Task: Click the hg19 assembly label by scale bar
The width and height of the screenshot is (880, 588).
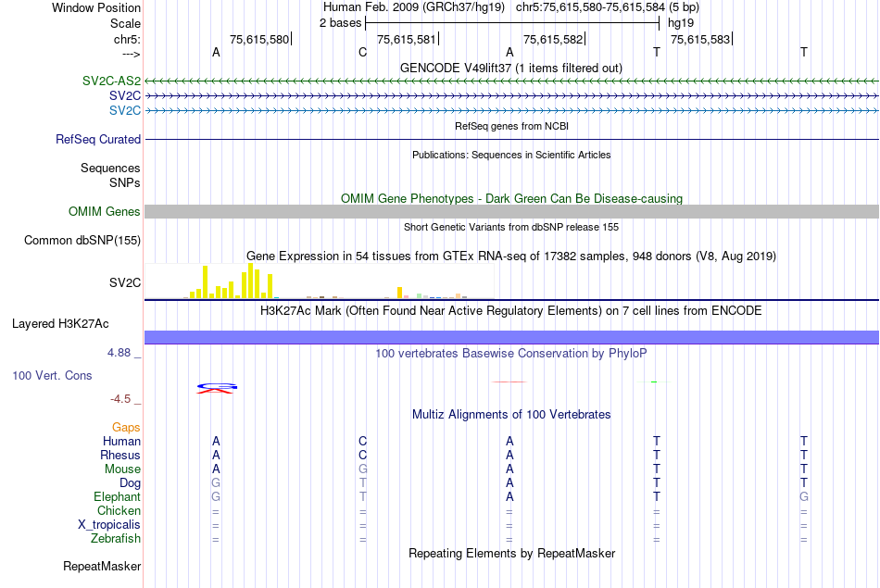Action: pyautogui.click(x=681, y=23)
